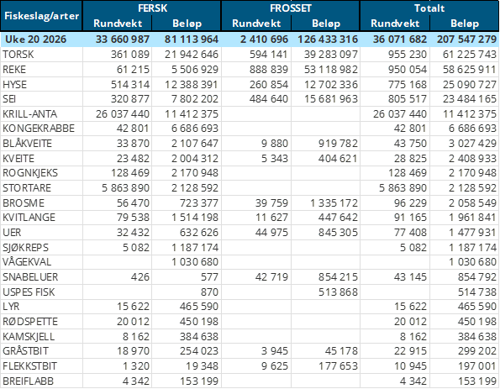Image resolution: width=500 pixels, height=389 pixels.
Task: Select the USPES FISK row label
Action: pos(28,292)
